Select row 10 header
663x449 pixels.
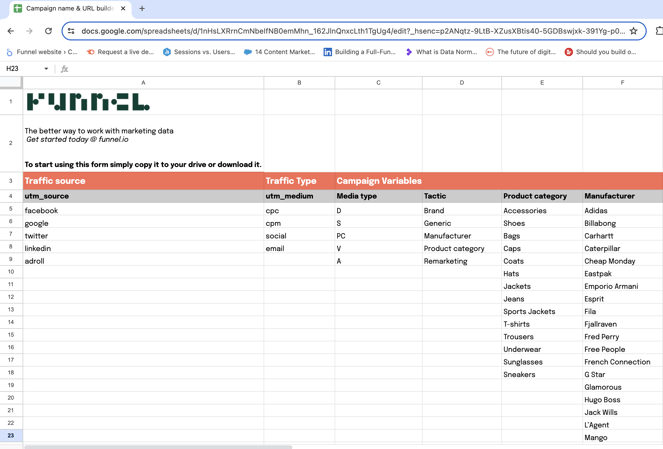11,272
